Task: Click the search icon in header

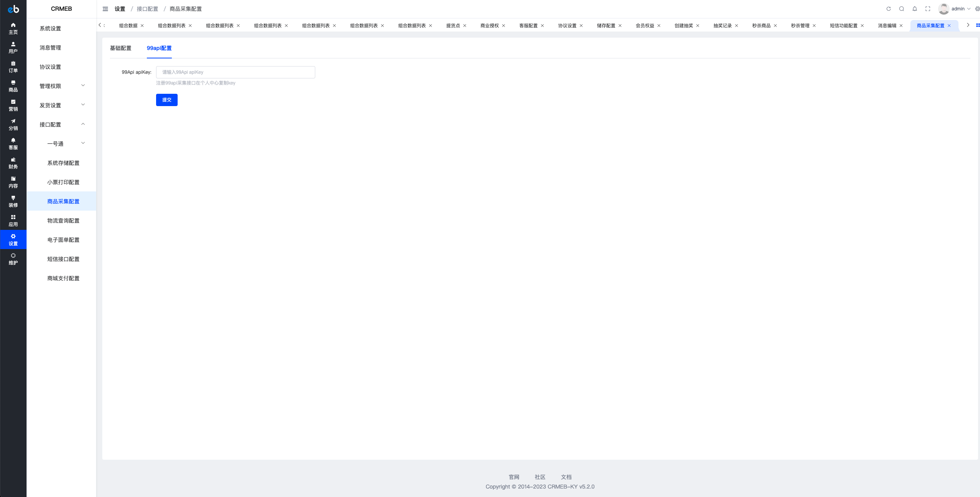Action: click(902, 9)
